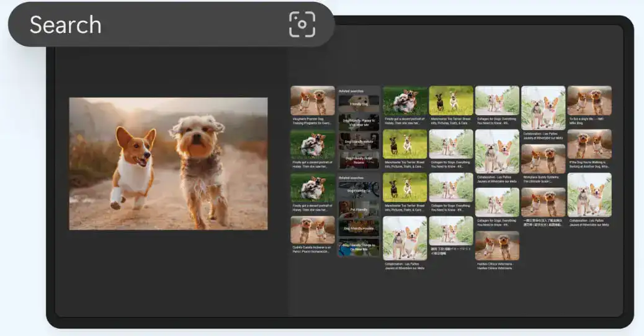Open the Vaughan's Premier Dog Training result thumbnail
This screenshot has width=644, height=336.
point(313,100)
